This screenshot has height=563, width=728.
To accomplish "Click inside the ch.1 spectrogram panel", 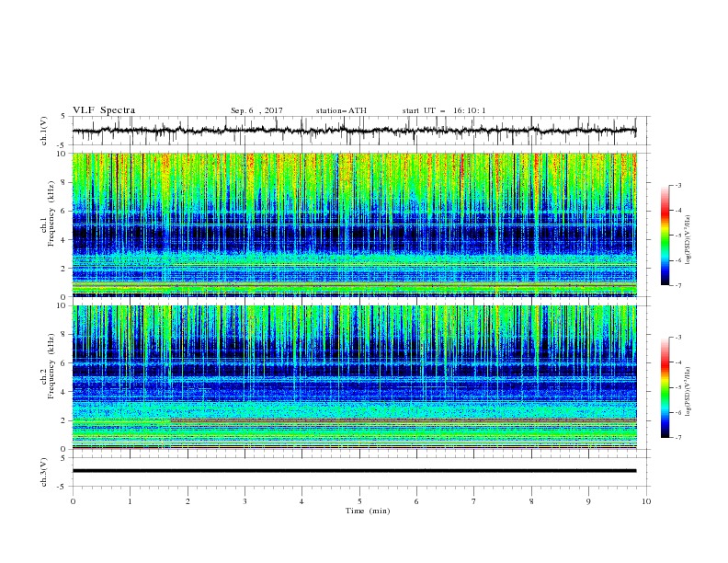I will pos(354,224).
